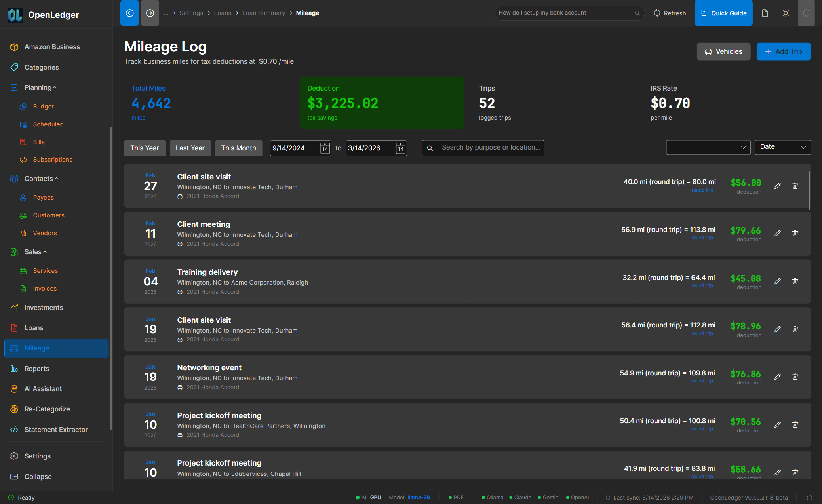Open the Investments section

pos(44,308)
